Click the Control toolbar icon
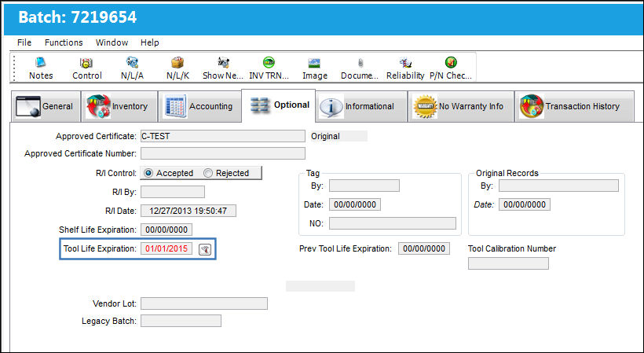This screenshot has height=353, width=644. point(86,68)
